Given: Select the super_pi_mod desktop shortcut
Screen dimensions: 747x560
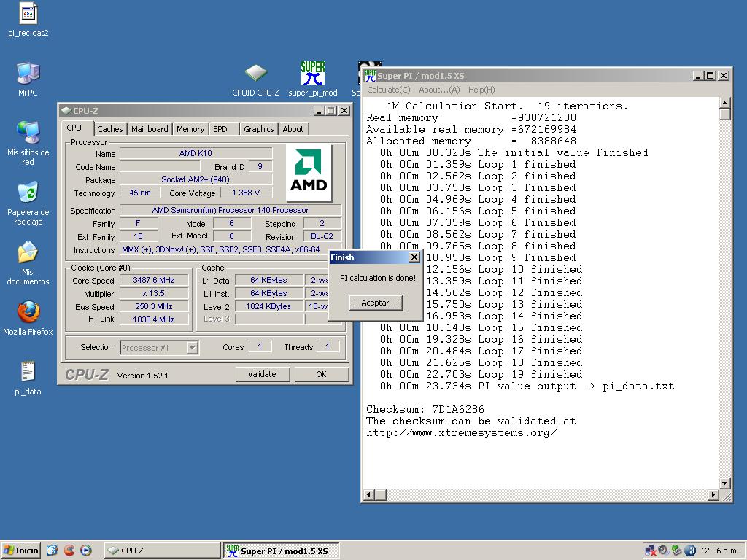Looking at the screenshot, I should [312, 73].
